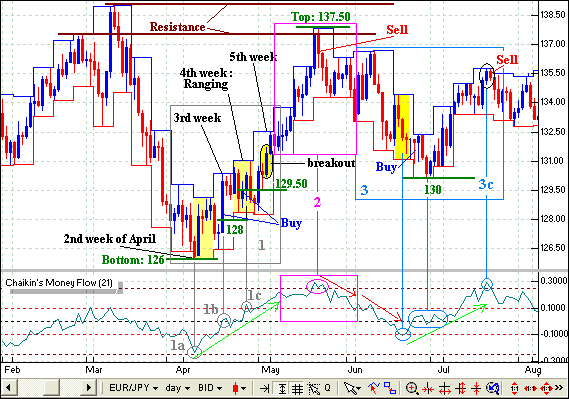The height and width of the screenshot is (399, 569).
Task: Click the zoom in magnifier icon
Action: click(412, 388)
